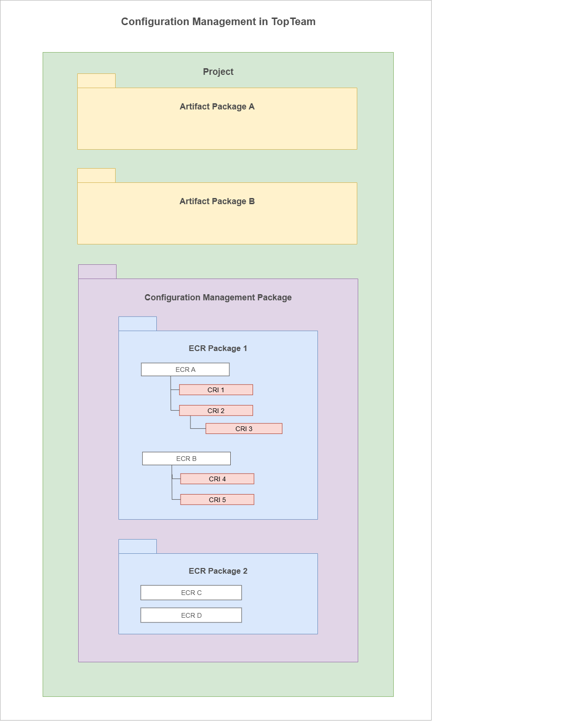Select the nested CRI 3 item
Image resolution: width=588 pixels, height=721 pixels.
(244, 429)
